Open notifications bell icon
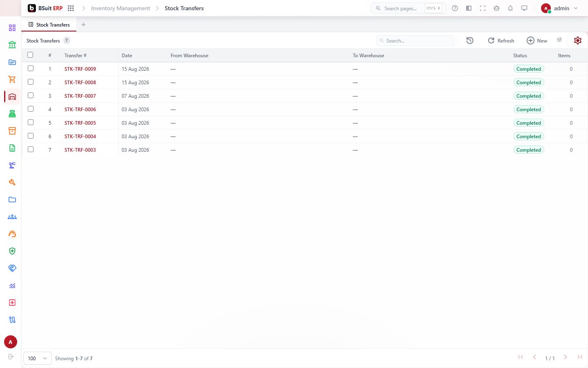This screenshot has width=588, height=368. click(x=510, y=8)
